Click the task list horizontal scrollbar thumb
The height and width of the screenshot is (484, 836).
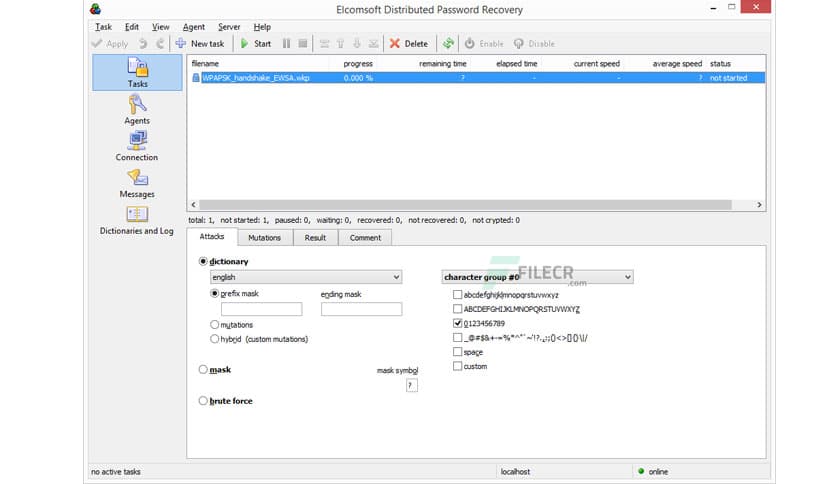(465, 205)
